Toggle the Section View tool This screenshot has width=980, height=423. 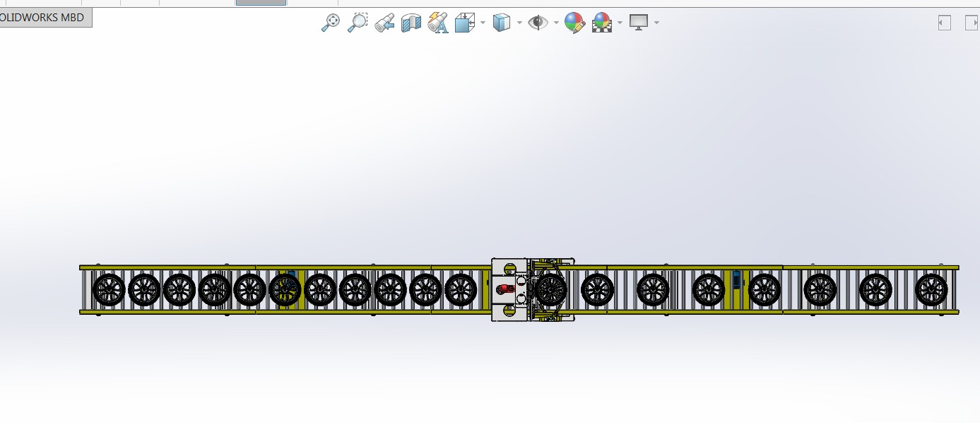411,23
